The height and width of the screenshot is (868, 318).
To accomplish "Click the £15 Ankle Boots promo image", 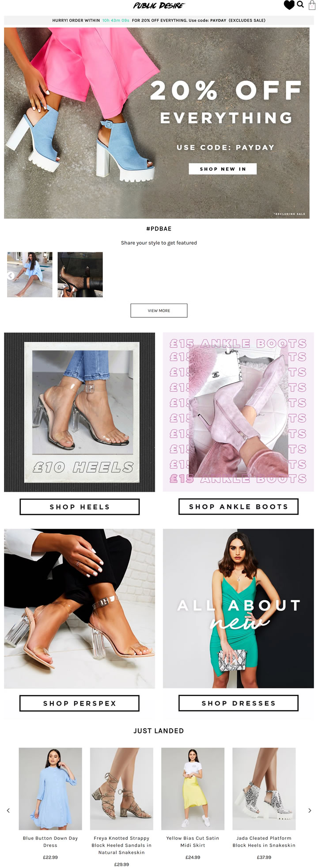I will pos(238,412).
